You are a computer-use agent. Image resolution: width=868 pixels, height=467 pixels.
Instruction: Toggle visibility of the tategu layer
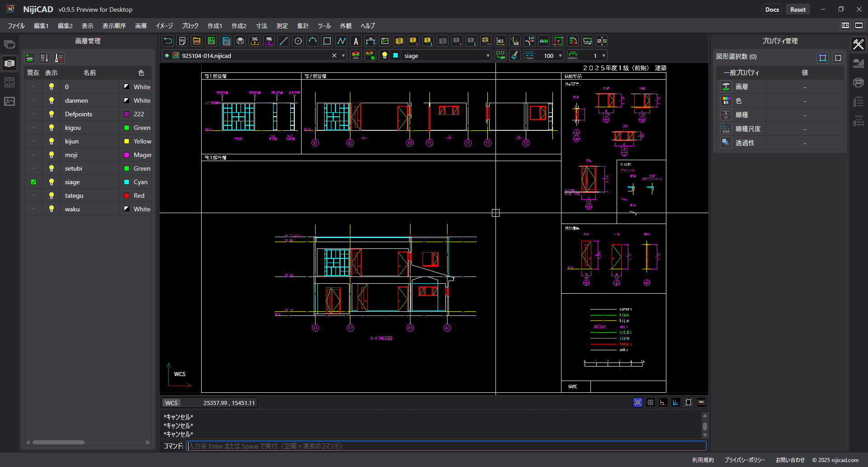[x=52, y=195]
